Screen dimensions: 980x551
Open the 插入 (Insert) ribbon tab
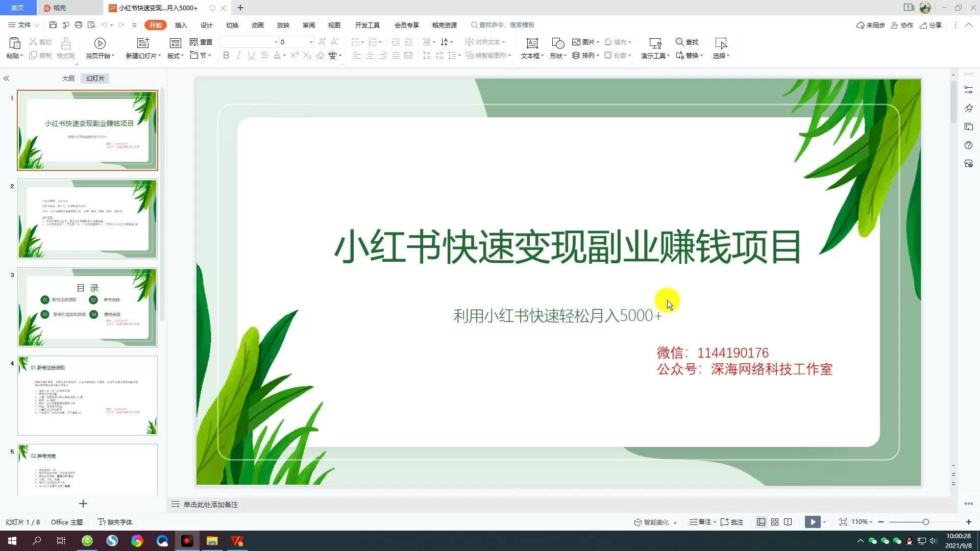tap(181, 25)
